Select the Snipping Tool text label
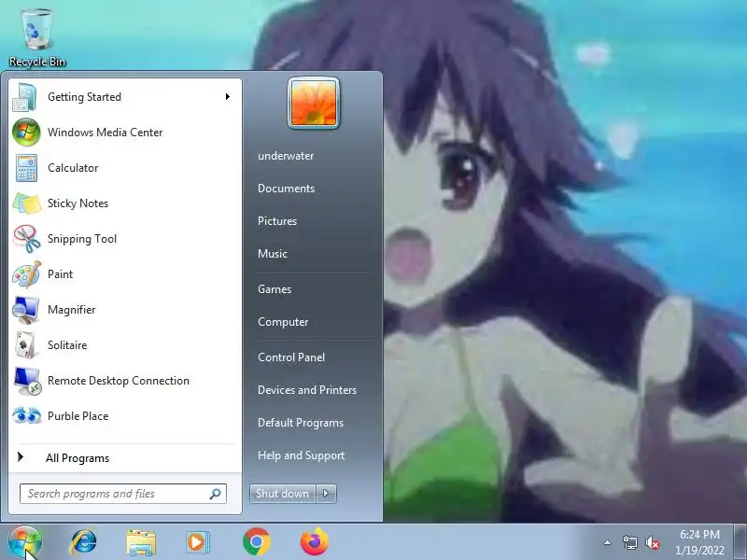Viewport: 747px width, 560px height. [82, 239]
